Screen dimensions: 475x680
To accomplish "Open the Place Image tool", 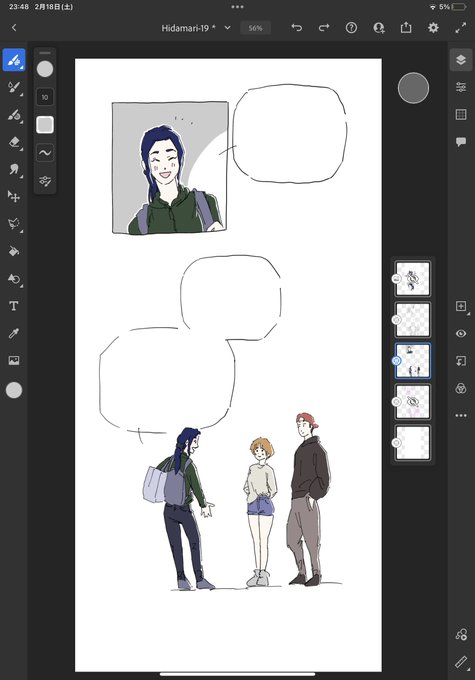I will coord(14,360).
